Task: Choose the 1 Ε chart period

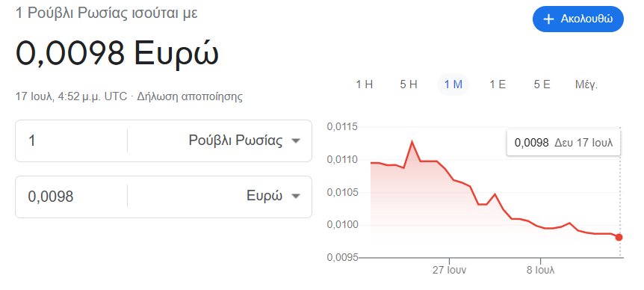Action: click(498, 84)
